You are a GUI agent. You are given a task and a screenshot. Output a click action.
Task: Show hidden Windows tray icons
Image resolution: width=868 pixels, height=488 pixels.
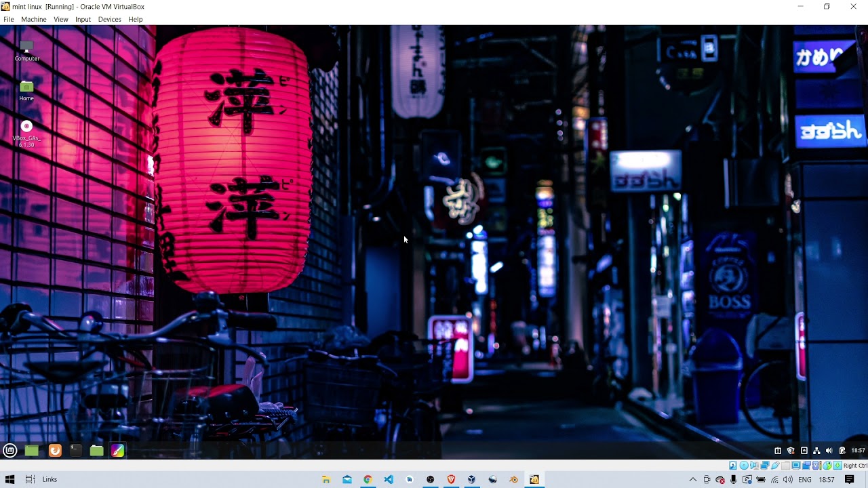(692, 479)
